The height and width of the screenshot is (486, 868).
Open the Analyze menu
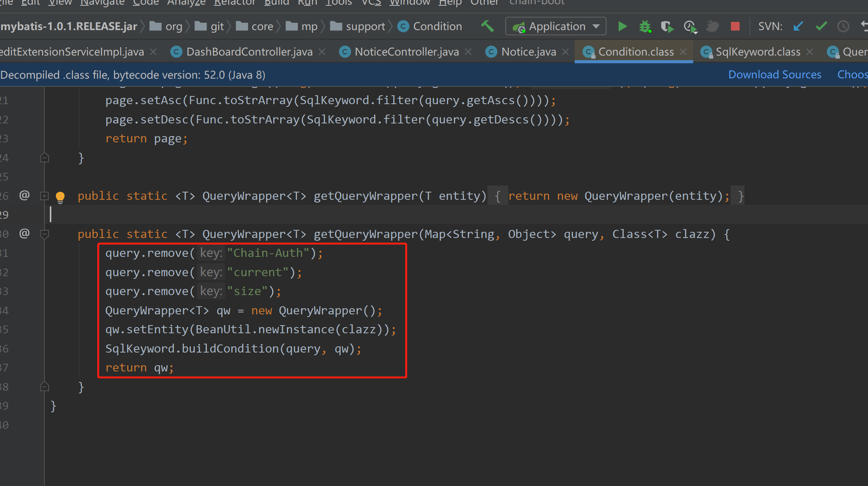click(186, 3)
